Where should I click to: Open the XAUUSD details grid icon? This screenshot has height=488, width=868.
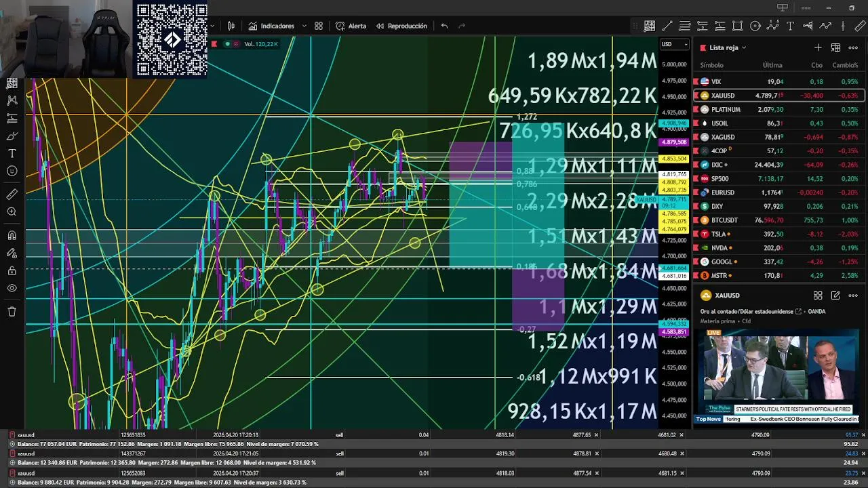coord(818,296)
